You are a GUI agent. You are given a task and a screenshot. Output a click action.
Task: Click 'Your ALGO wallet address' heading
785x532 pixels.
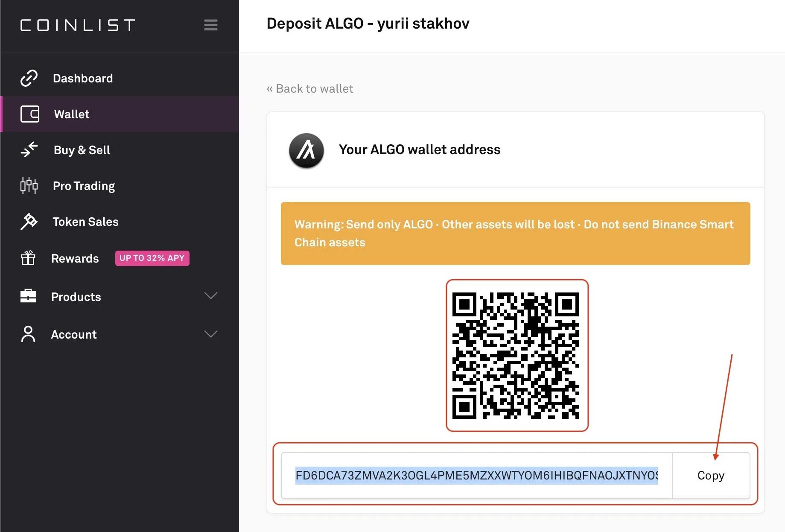point(419,149)
